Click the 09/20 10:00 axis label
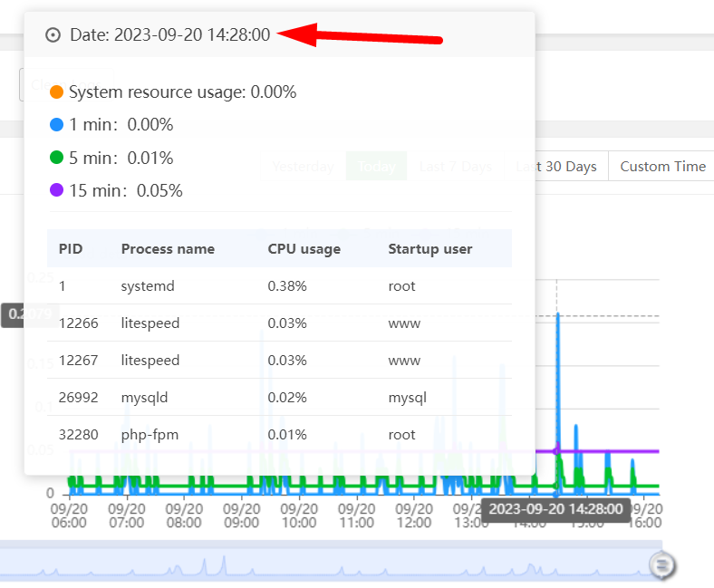 pyautogui.click(x=299, y=516)
